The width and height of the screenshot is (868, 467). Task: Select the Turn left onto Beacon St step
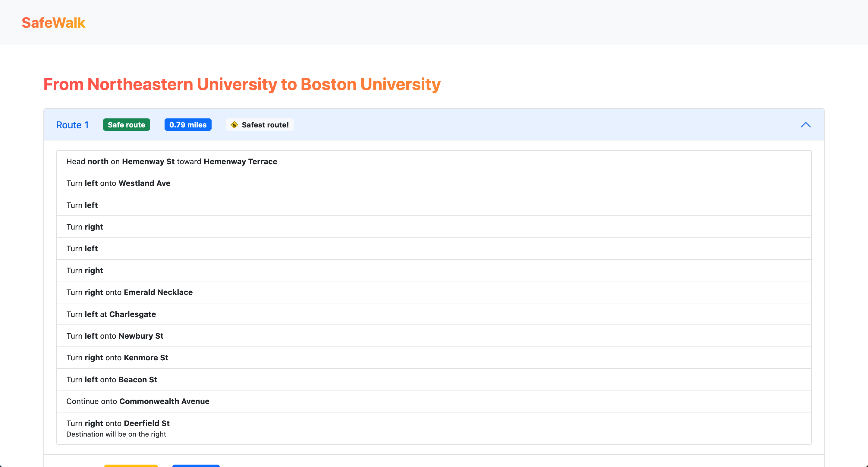(x=112, y=379)
